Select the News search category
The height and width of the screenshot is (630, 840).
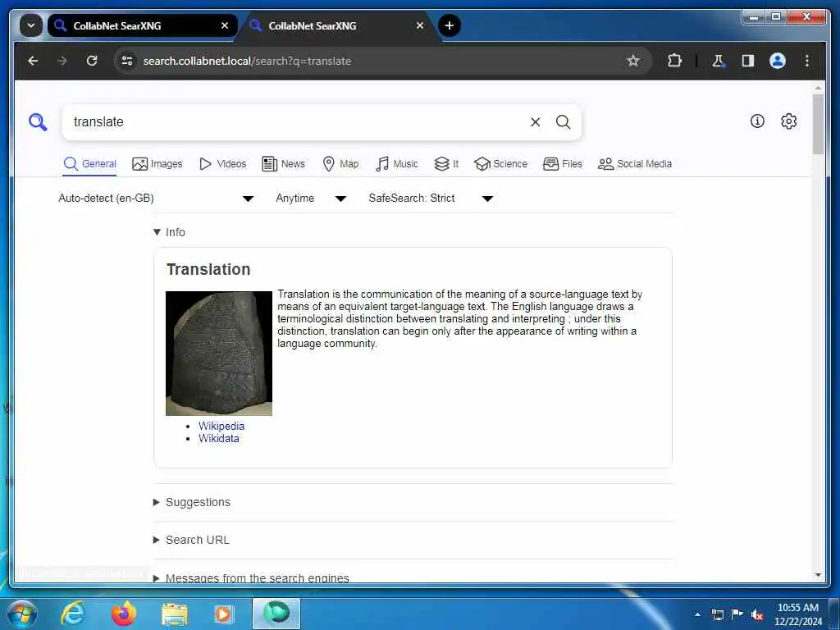click(283, 164)
